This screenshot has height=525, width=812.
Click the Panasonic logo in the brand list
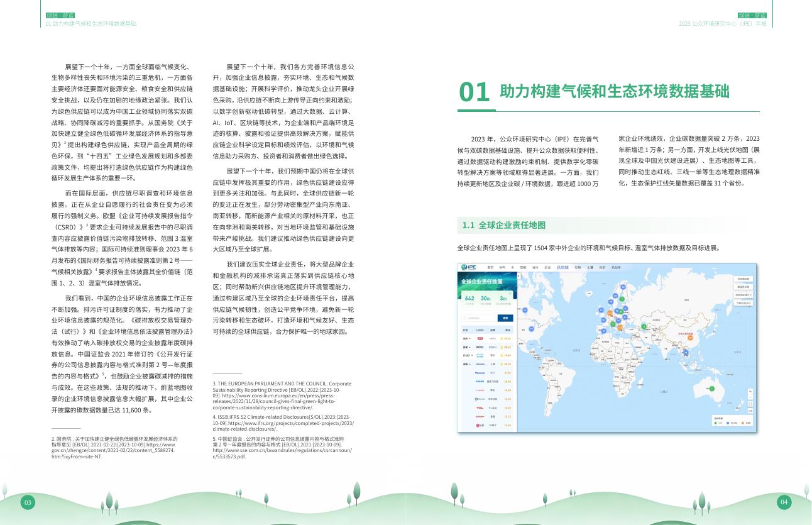coord(480,373)
